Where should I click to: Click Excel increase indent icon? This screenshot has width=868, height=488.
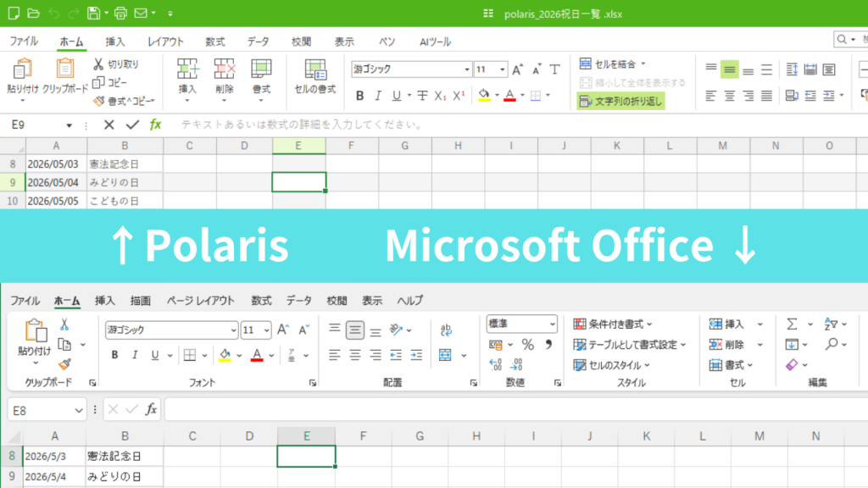coord(416,355)
